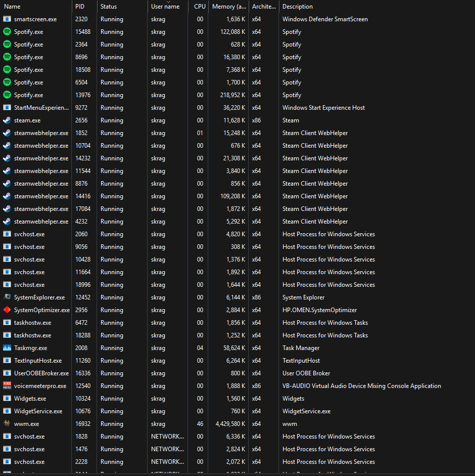Select the "User OOBE Broker" description
The width and height of the screenshot is (475, 476).
tap(306, 373)
